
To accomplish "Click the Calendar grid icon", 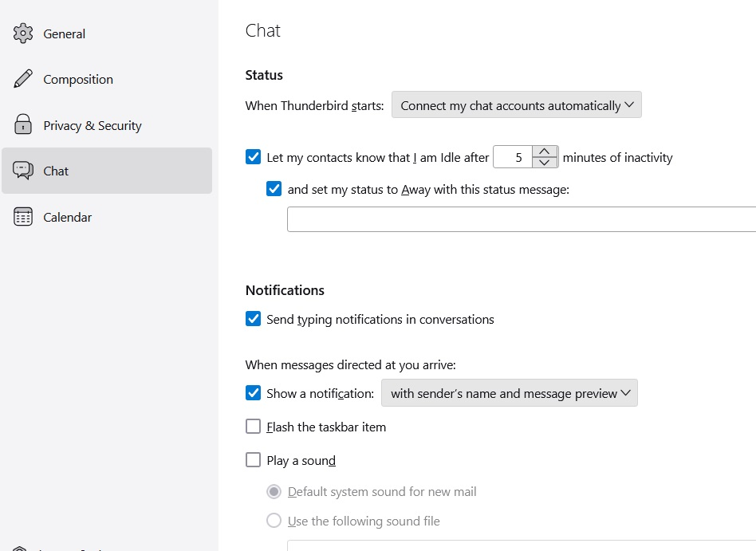I will pyautogui.click(x=23, y=217).
